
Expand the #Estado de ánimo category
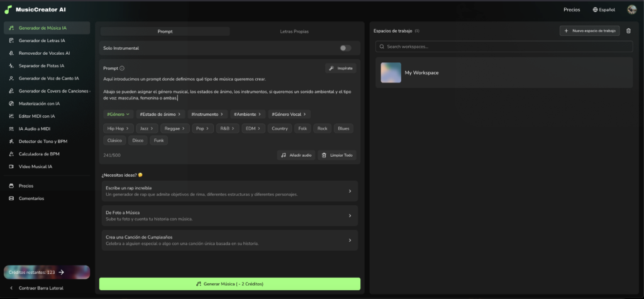click(160, 114)
